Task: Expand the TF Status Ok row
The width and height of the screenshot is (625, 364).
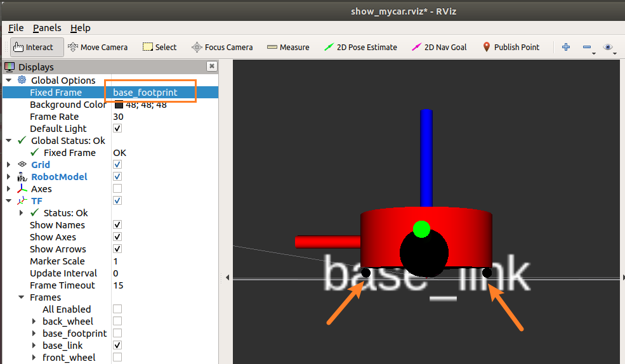Action: tap(21, 212)
